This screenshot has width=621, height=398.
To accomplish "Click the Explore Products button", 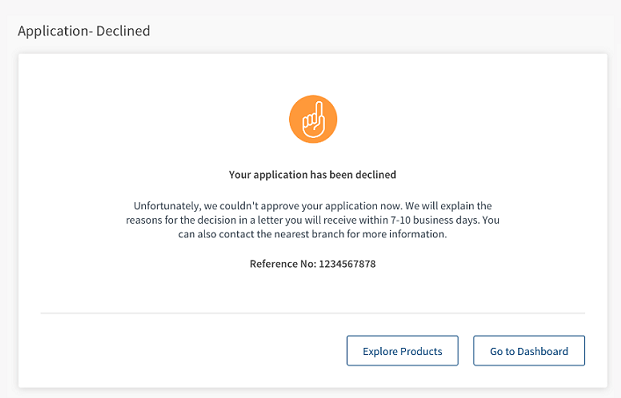I will (402, 351).
